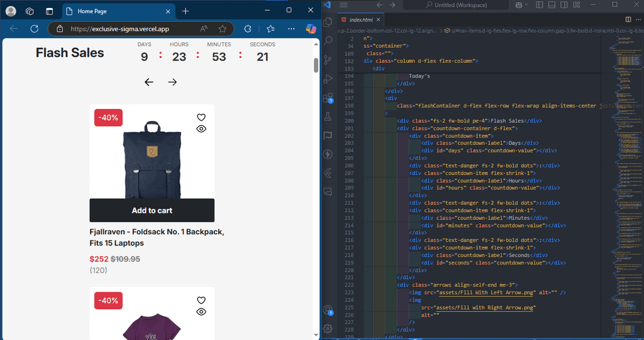Add this page to favorites star

223,29
